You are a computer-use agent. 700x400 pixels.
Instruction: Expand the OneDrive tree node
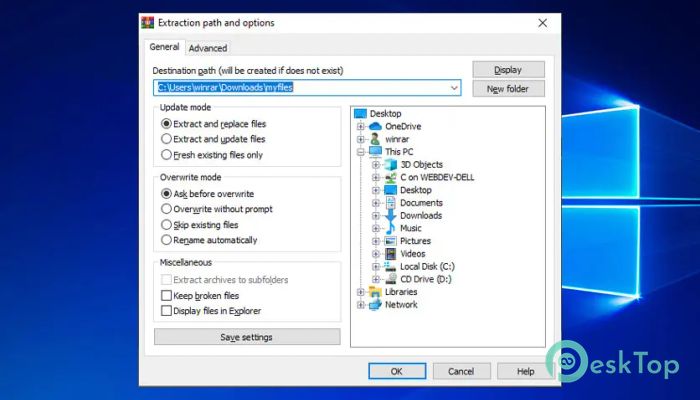(x=361, y=126)
